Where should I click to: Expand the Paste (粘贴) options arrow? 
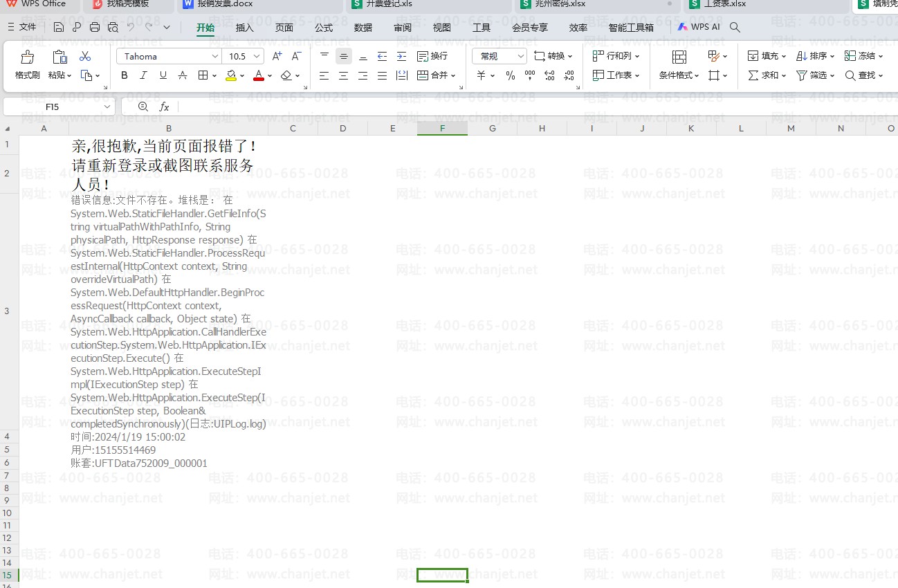point(70,75)
